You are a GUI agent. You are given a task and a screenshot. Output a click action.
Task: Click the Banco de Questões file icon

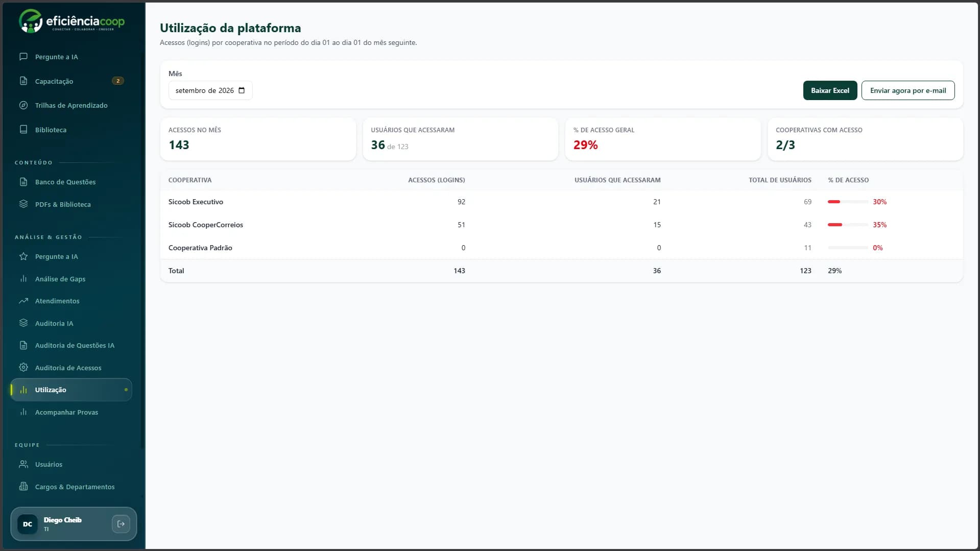(x=23, y=182)
